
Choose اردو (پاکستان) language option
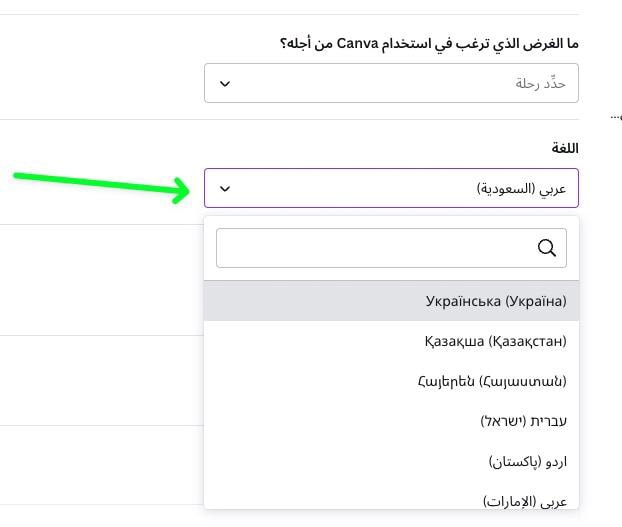[x=391, y=462]
